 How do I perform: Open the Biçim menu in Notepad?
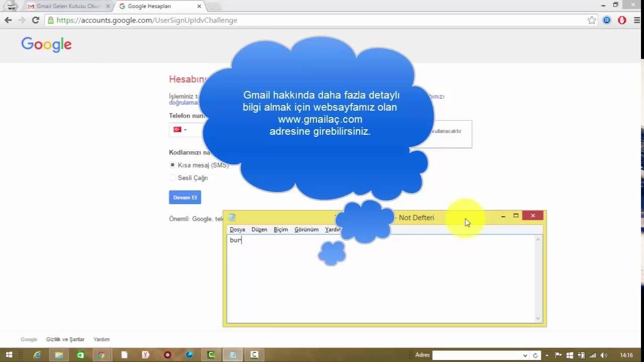281,229
